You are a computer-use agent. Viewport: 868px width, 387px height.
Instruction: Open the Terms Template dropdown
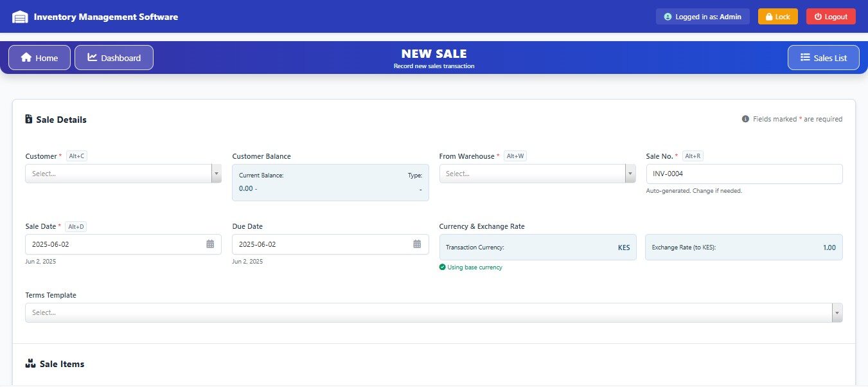click(x=837, y=312)
